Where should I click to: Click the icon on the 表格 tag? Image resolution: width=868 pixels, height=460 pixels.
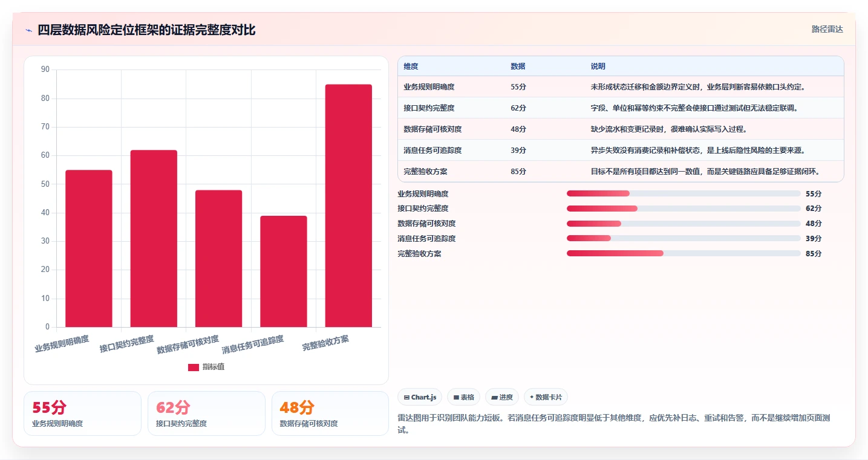click(456, 397)
